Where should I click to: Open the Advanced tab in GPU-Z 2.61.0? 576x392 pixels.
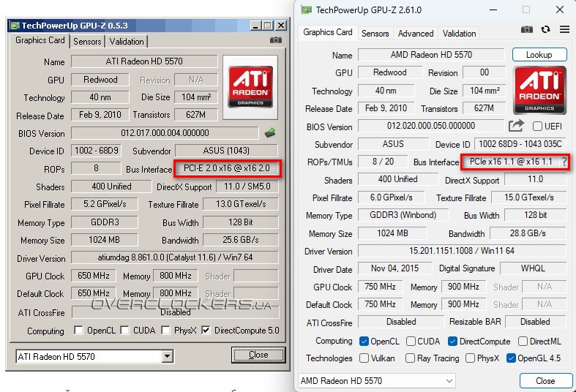(x=416, y=34)
